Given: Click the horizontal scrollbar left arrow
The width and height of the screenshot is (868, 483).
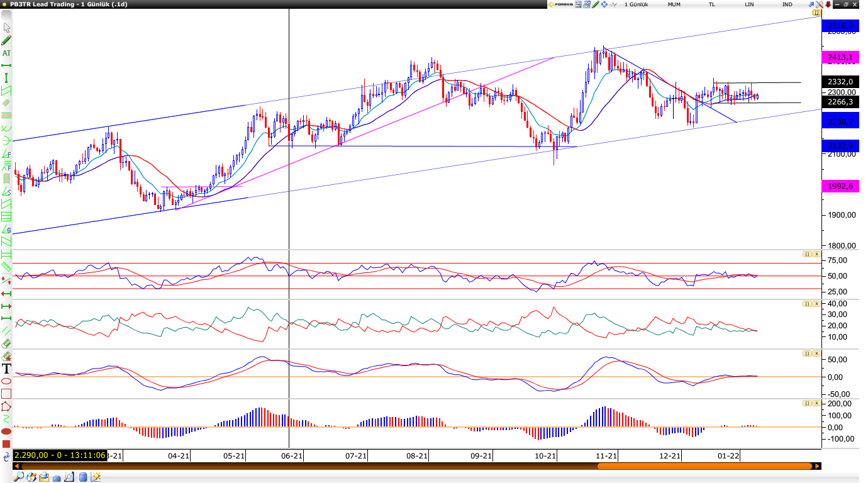Looking at the screenshot, I should tap(16, 466).
